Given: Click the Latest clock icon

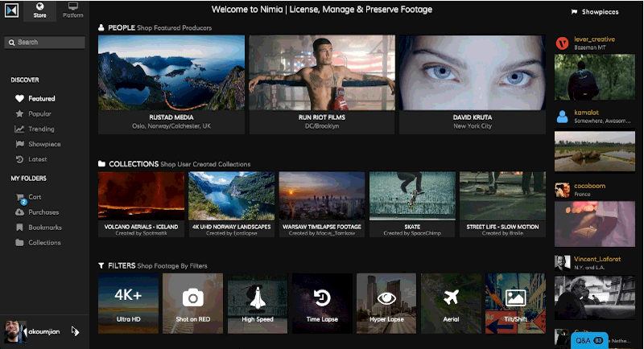Looking at the screenshot, I should point(19,159).
